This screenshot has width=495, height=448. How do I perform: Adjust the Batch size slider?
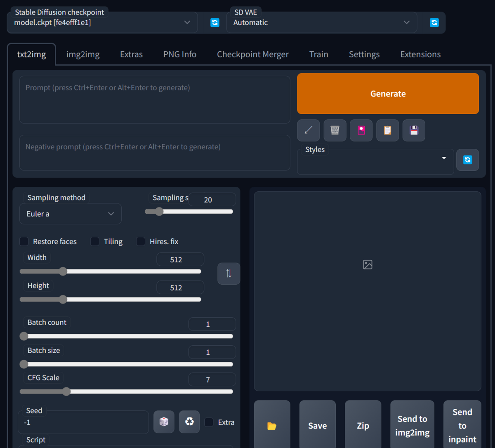[126, 364]
